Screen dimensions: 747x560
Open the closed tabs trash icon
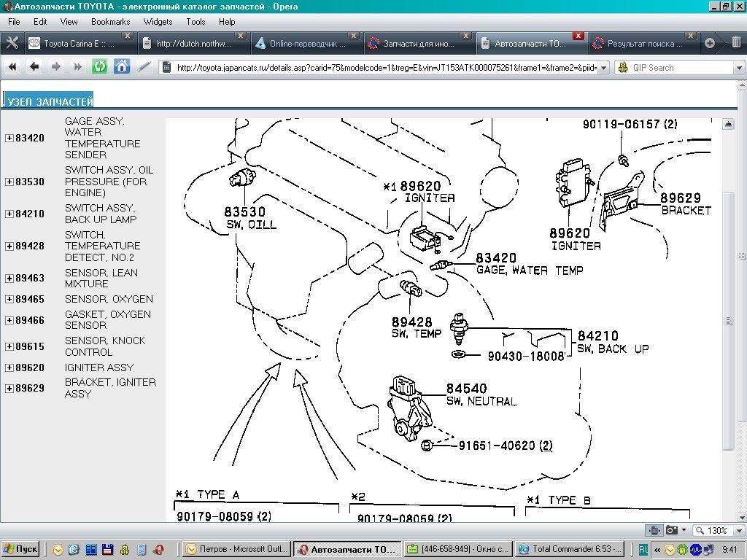735,43
